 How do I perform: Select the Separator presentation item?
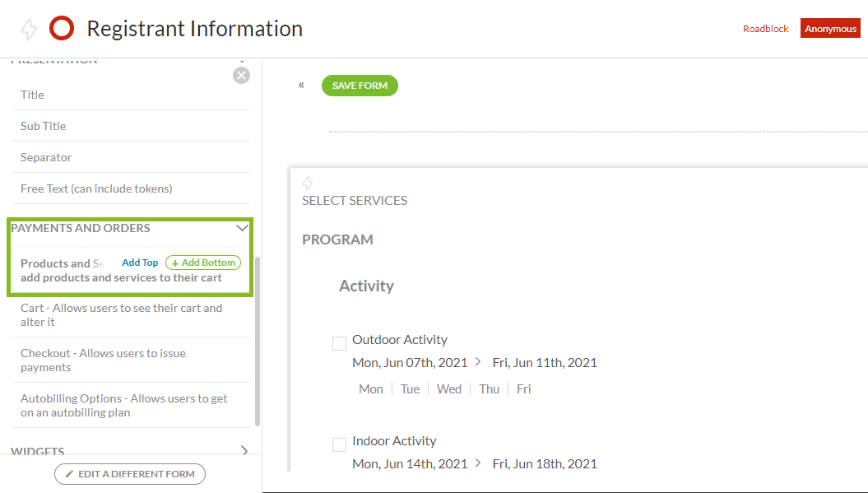click(131, 157)
